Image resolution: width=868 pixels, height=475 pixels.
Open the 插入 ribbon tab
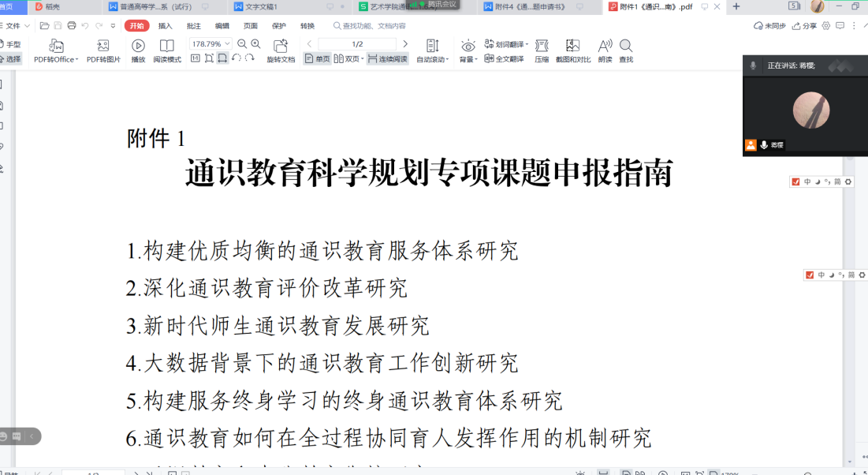pos(166,26)
